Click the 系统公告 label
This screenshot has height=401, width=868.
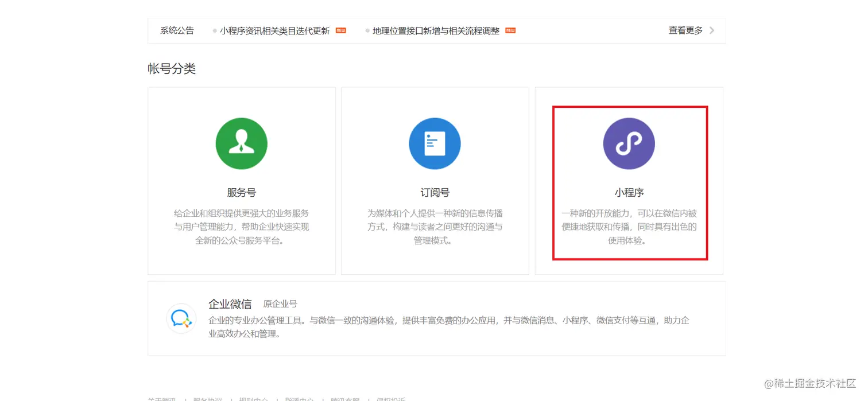point(177,30)
